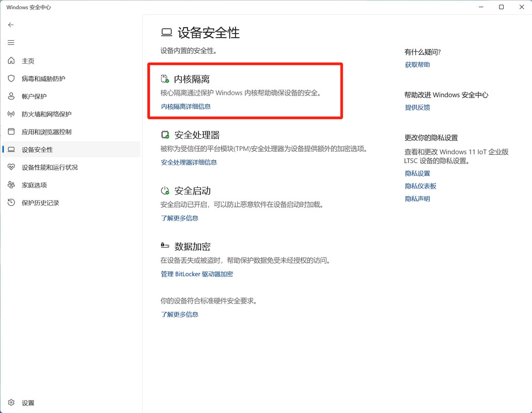Click the 安全处理器 chip icon
Screen dimensions: 532x413
165,135
